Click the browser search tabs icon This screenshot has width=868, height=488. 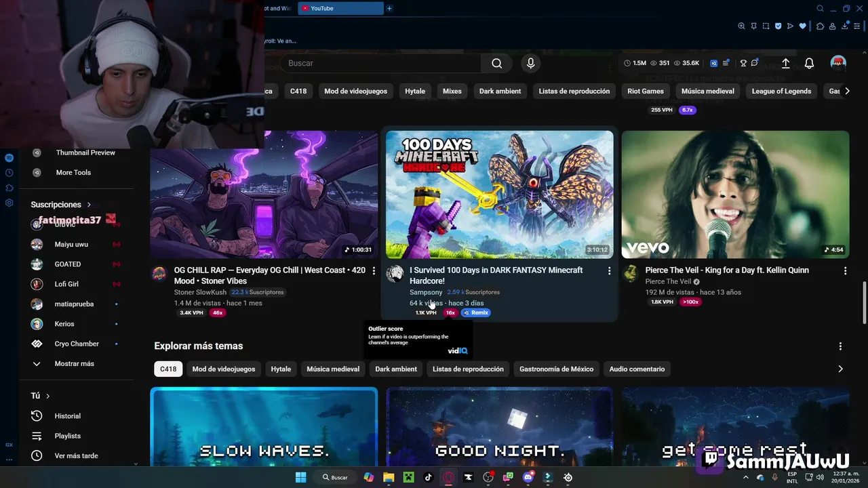pos(820,8)
